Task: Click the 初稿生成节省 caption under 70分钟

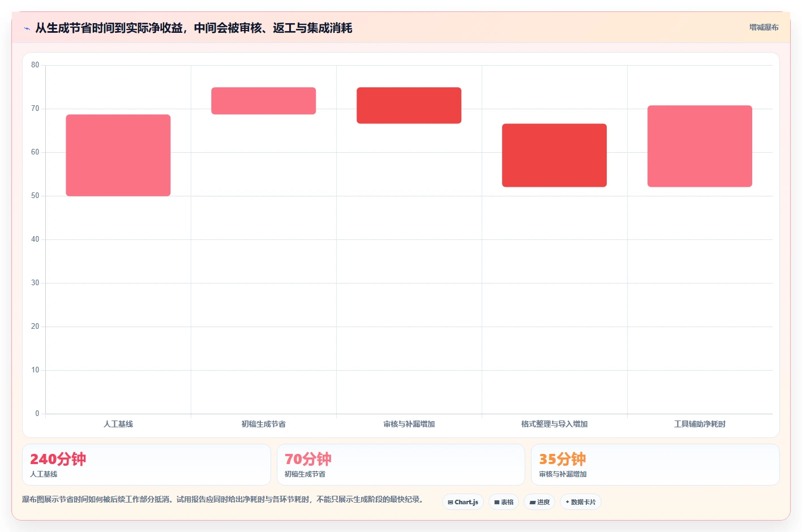Action: pos(304,474)
